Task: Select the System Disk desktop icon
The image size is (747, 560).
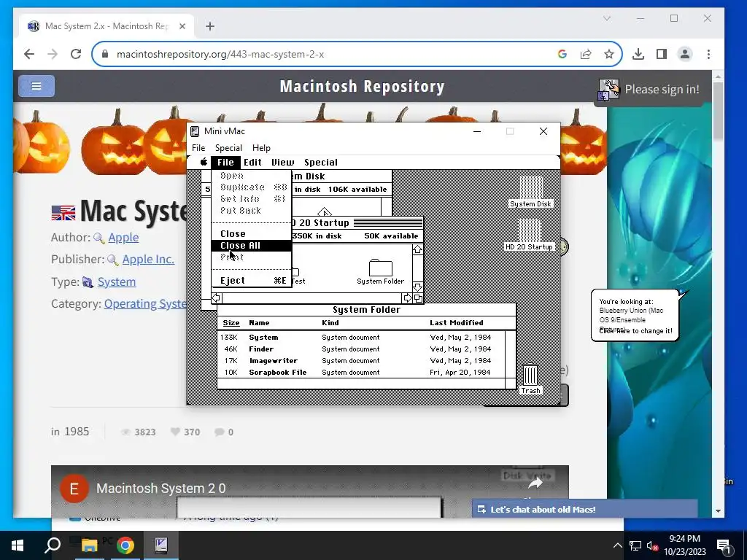Action: [x=530, y=192]
